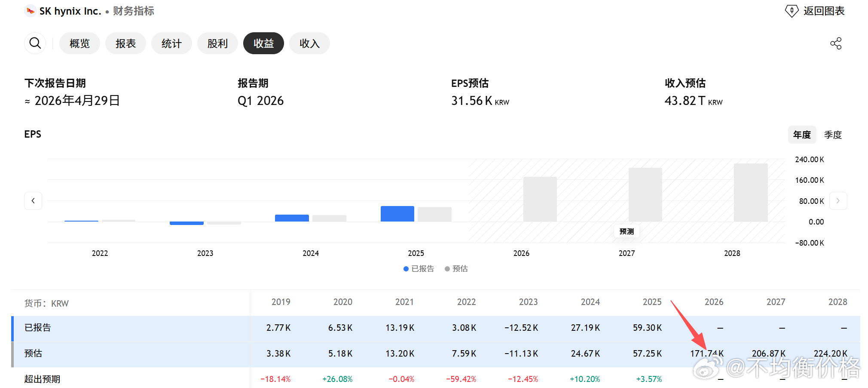Screen dimensions: 868x388
Task: Click EPS estimate value 31.56 K
Action: (x=472, y=101)
